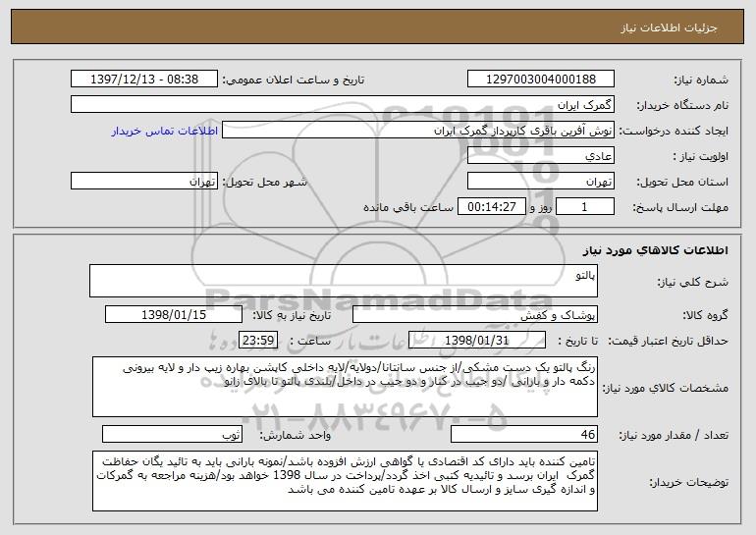
Task: Select the header title جزئیات اطلاعات نیاز
Action: click(669, 27)
